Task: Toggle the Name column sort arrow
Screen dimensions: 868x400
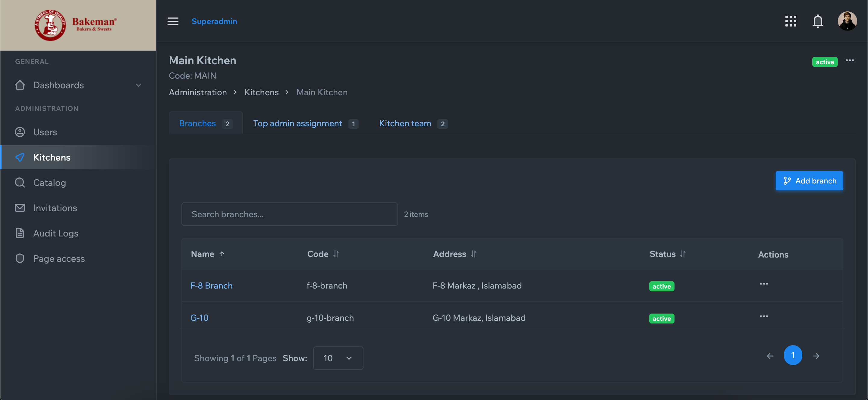Action: coord(222,254)
